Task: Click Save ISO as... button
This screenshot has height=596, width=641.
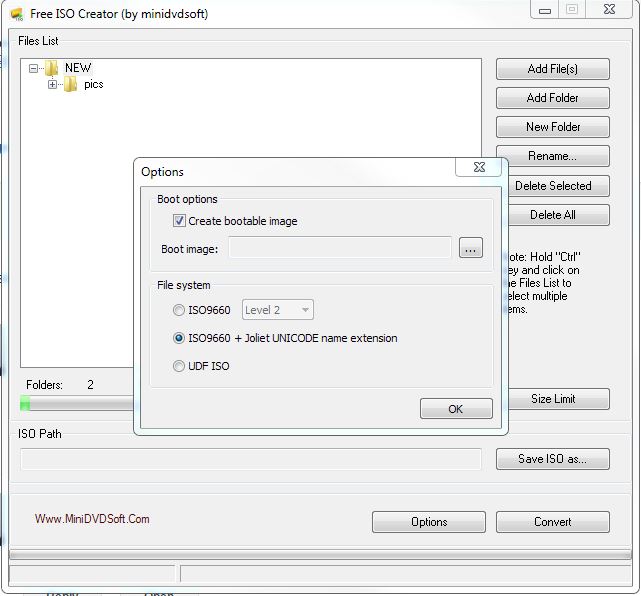Action: tap(552, 459)
